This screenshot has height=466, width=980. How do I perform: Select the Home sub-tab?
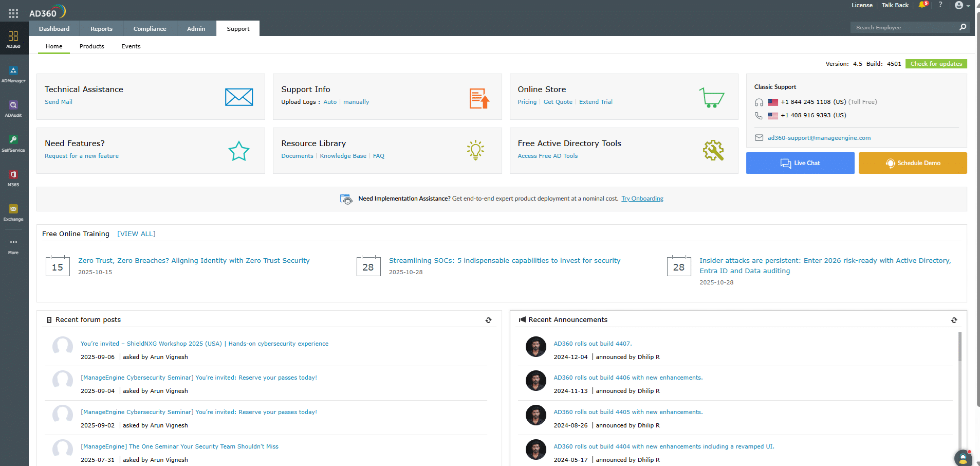tap(54, 46)
